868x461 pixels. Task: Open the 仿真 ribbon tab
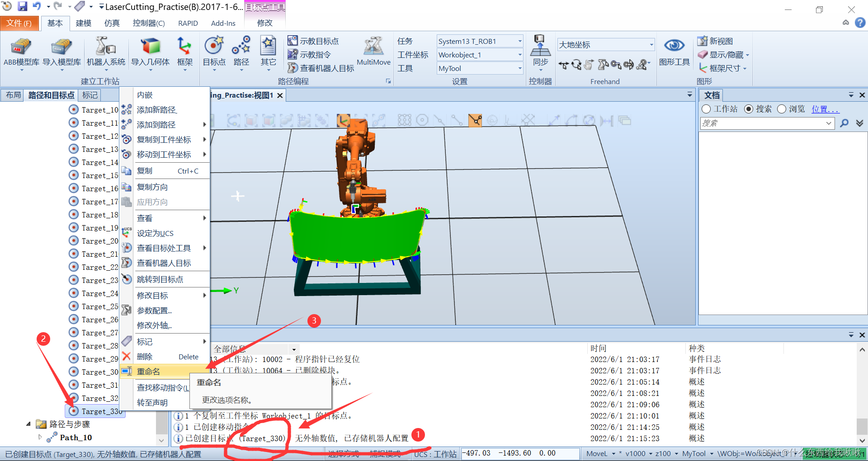(x=112, y=23)
